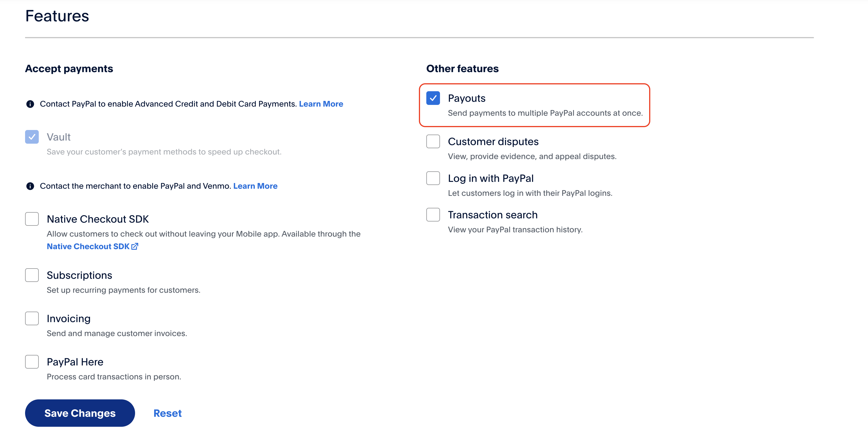This screenshot has height=443, width=868.
Task: Click 'Let customers log in with their PayPal logins.'
Action: tap(530, 193)
